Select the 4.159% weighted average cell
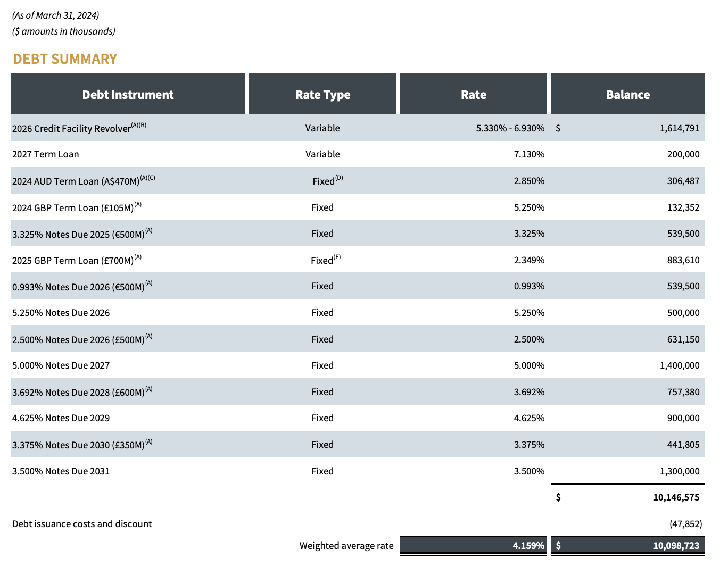 (528, 546)
